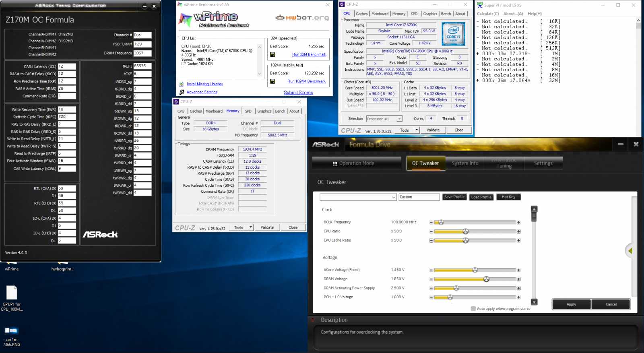Open the About...(A) menu in Super PI

click(x=513, y=14)
